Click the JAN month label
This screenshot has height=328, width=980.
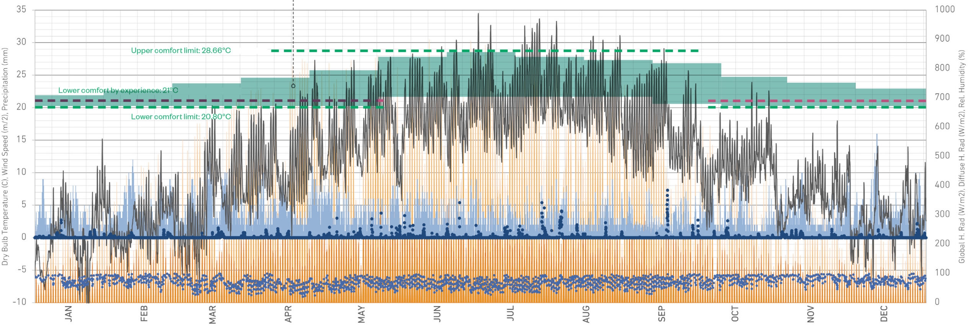[69, 313]
